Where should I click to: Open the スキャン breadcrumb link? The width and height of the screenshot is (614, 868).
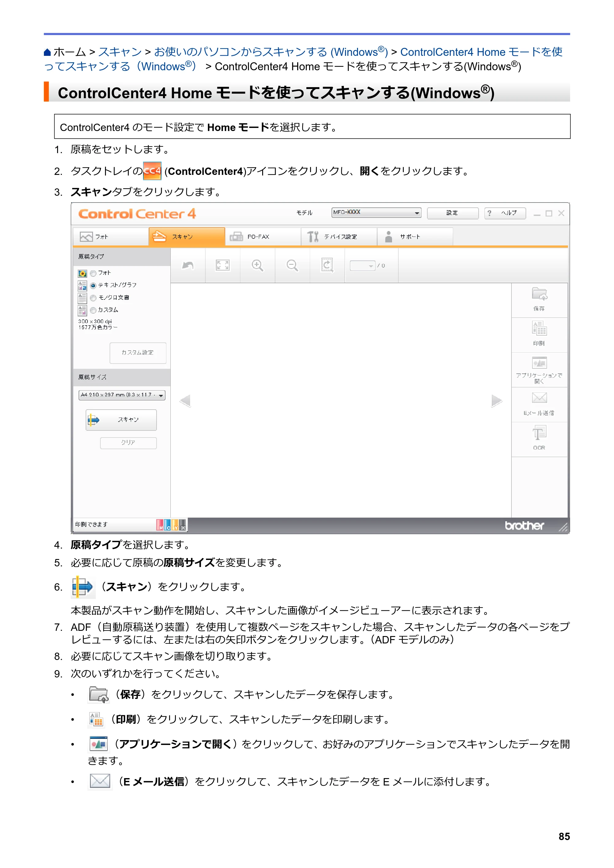tap(120, 52)
